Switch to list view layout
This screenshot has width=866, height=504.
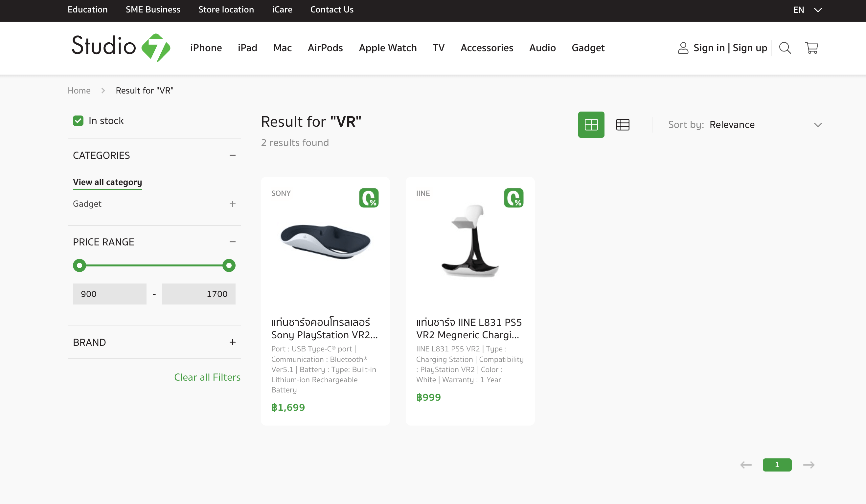[x=623, y=125]
